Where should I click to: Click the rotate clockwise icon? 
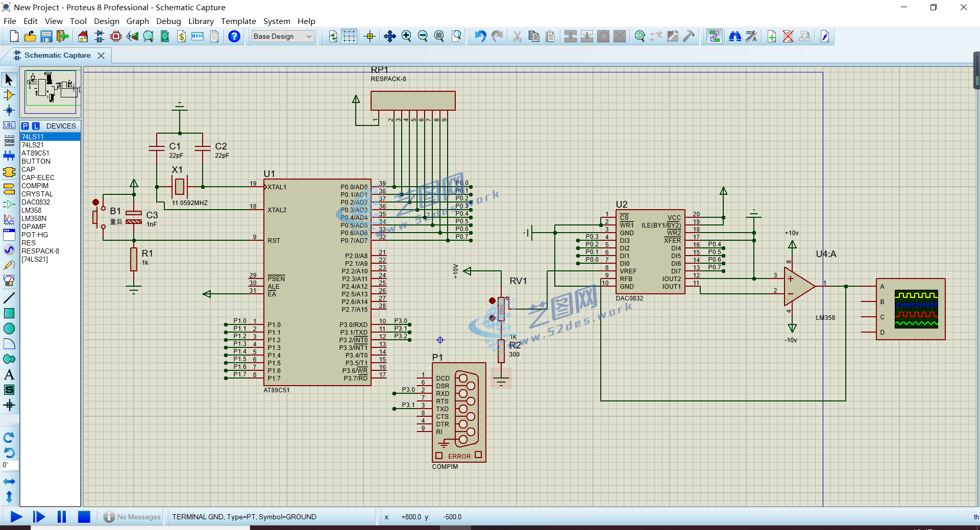(9, 438)
